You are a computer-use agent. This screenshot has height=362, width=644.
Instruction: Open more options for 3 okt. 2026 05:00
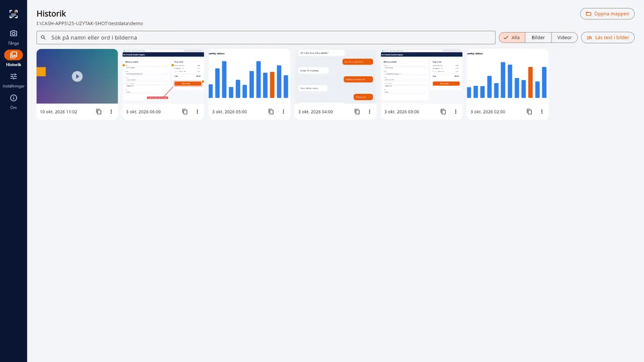pos(283,112)
